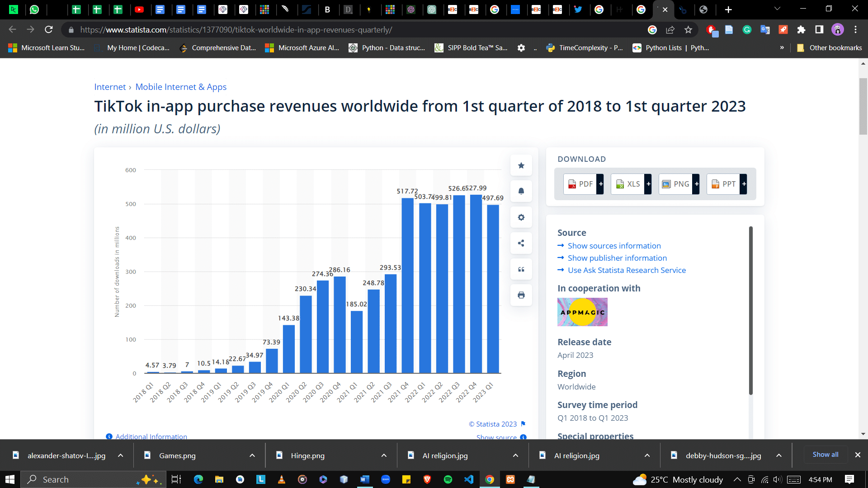Go to Mobile Internet & Apps breadcrumb

click(181, 87)
